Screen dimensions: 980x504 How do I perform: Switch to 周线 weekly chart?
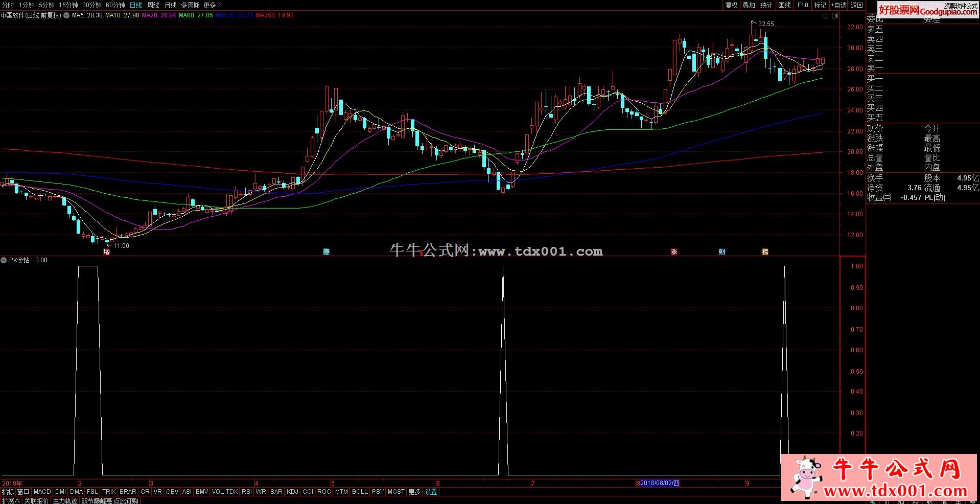pos(153,5)
